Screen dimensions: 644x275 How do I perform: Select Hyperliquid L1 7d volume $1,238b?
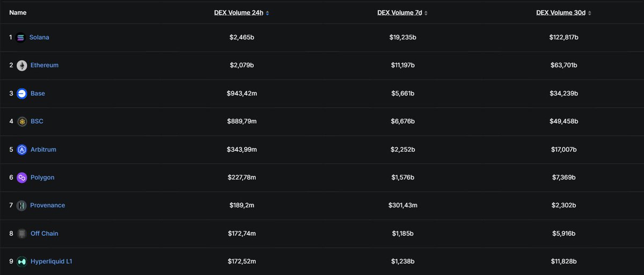(x=402, y=262)
